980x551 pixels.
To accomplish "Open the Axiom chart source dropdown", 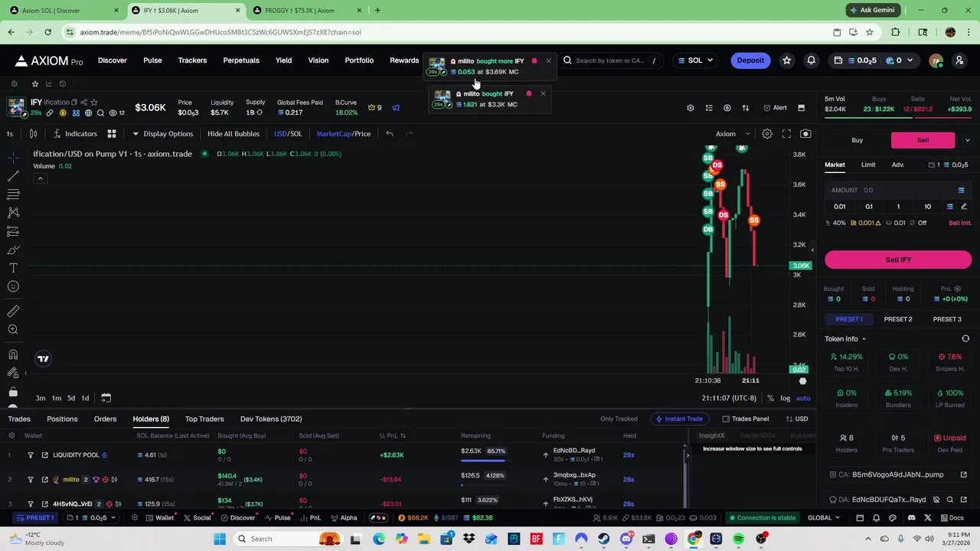I will pos(733,134).
